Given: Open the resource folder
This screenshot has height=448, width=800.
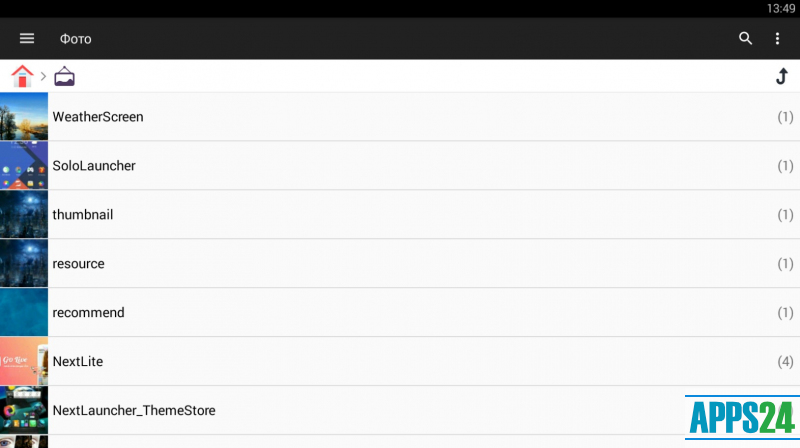Looking at the screenshot, I should [78, 264].
